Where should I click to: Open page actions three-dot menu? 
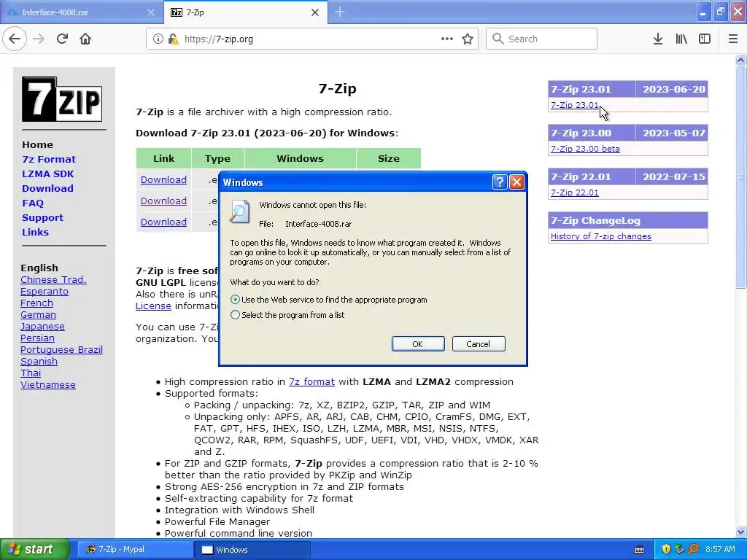447,39
